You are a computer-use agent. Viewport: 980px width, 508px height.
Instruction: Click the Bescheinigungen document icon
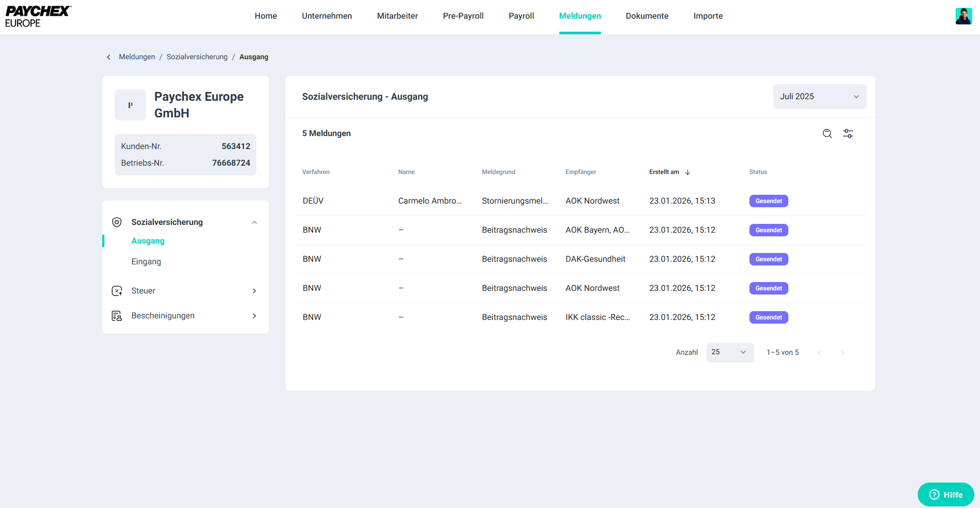(117, 316)
